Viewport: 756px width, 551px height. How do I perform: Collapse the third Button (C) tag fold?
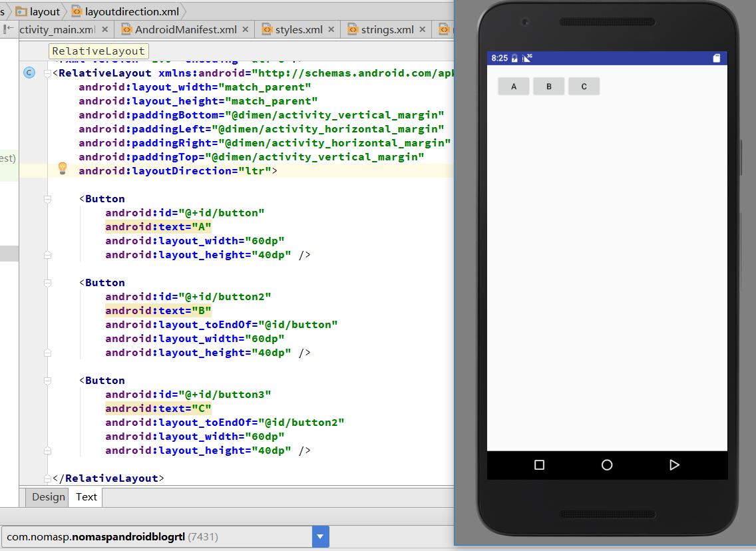pos(48,381)
